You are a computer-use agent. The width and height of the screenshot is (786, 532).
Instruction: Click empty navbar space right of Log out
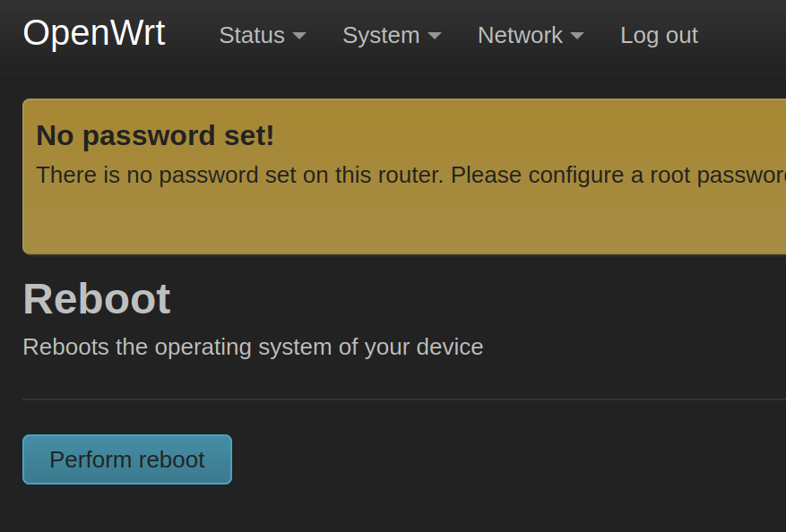744,36
